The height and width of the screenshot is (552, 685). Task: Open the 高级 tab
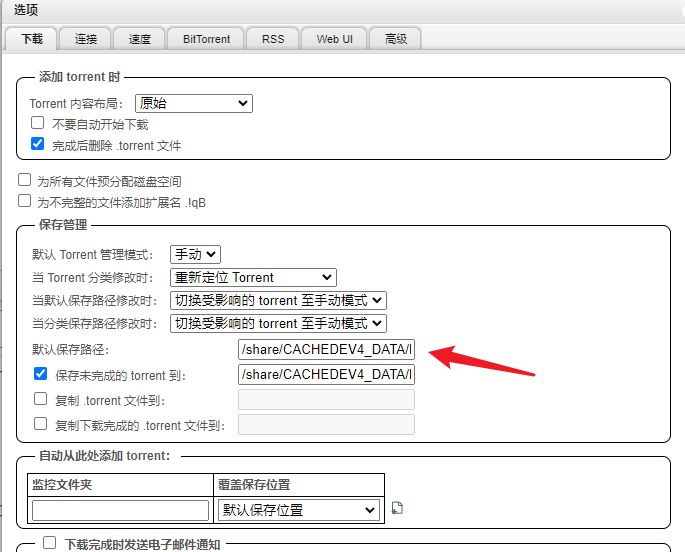click(x=394, y=39)
